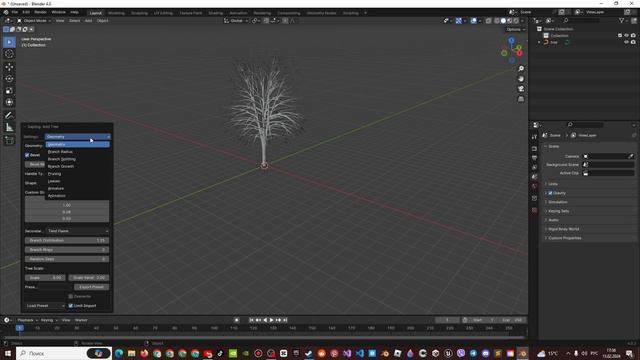Click Windows Start button
This screenshot has width=640, height=360.
click(x=8, y=353)
